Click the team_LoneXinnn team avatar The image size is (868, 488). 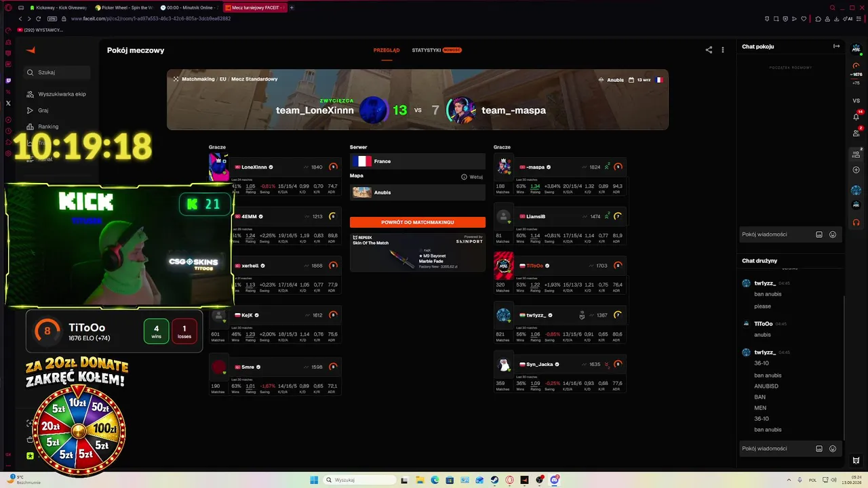[x=374, y=110]
